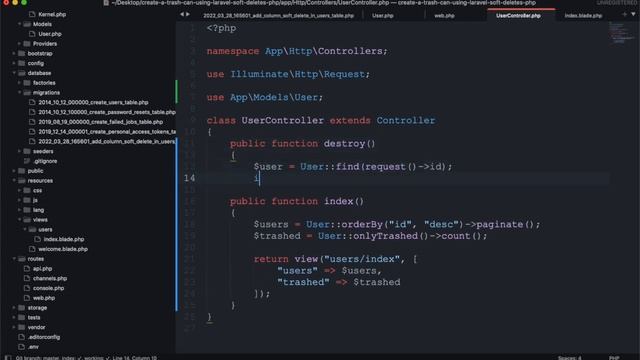Click the console.php file icon

27,288
